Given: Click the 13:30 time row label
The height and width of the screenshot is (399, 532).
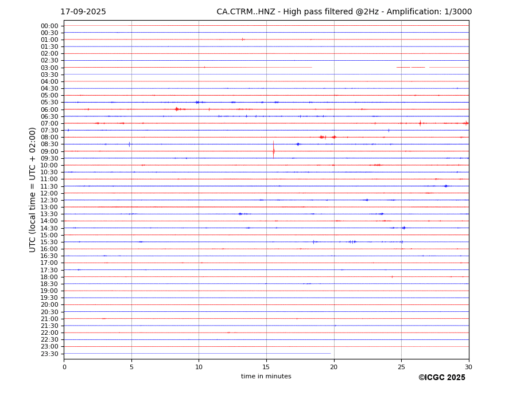Looking at the screenshot, I should 49,214.
